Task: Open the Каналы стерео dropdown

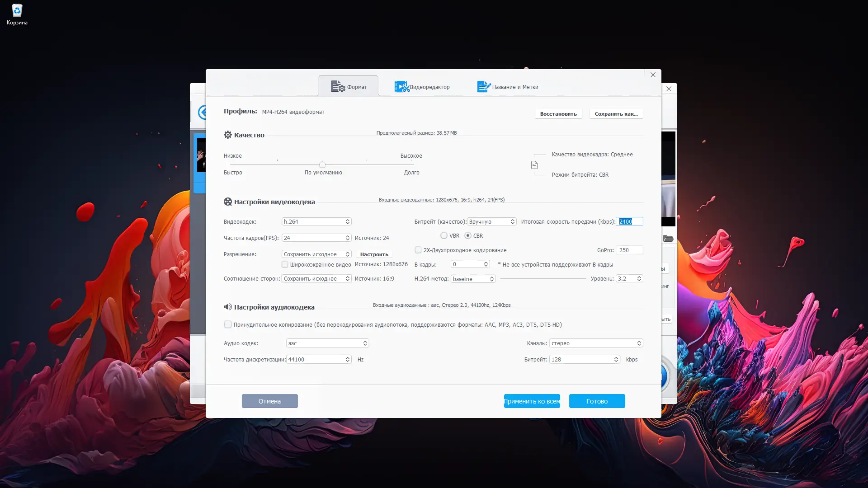Action: click(x=596, y=343)
